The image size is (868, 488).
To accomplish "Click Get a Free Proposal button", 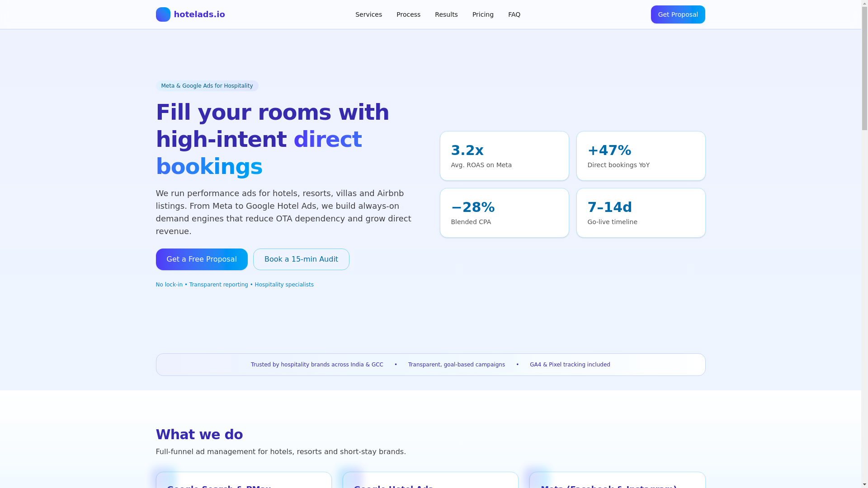I will coord(202,259).
